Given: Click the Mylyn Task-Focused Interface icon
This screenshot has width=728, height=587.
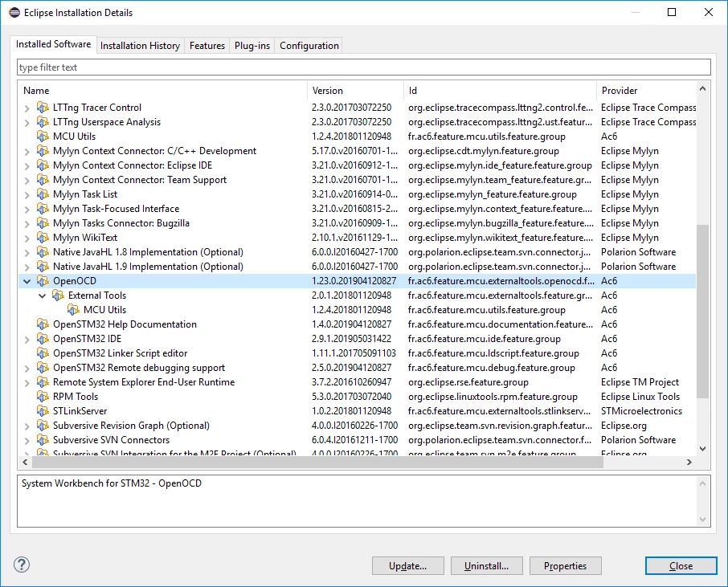Looking at the screenshot, I should 43,209.
